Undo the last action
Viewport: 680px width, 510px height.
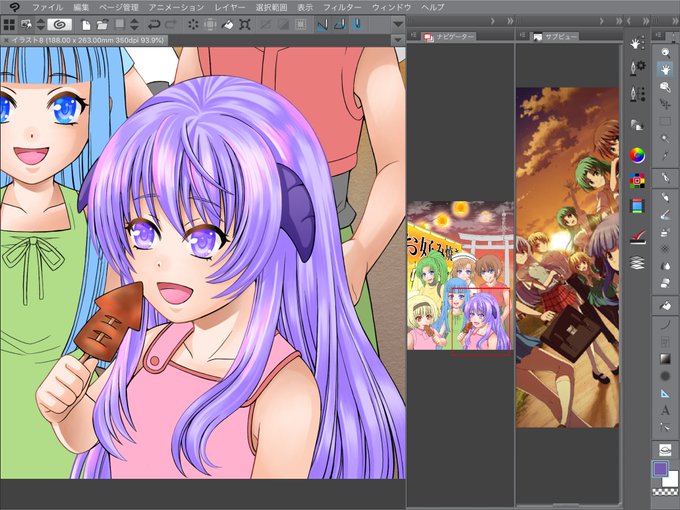coord(154,25)
